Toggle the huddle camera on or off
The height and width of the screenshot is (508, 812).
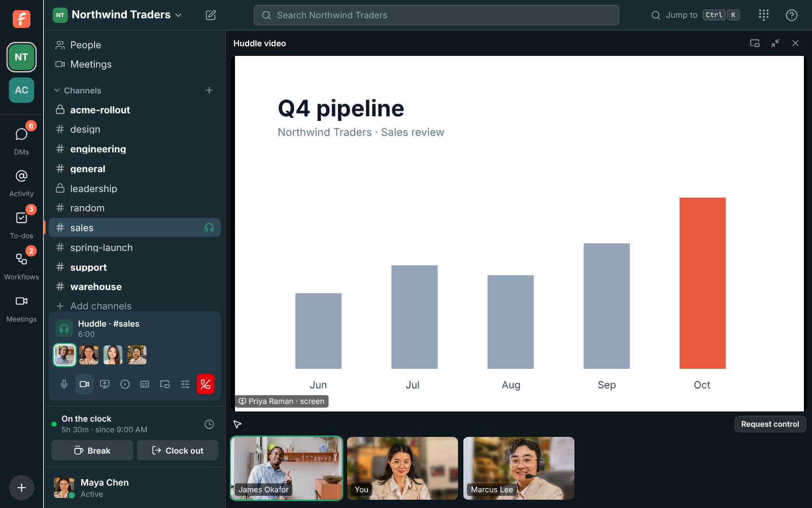(x=84, y=384)
